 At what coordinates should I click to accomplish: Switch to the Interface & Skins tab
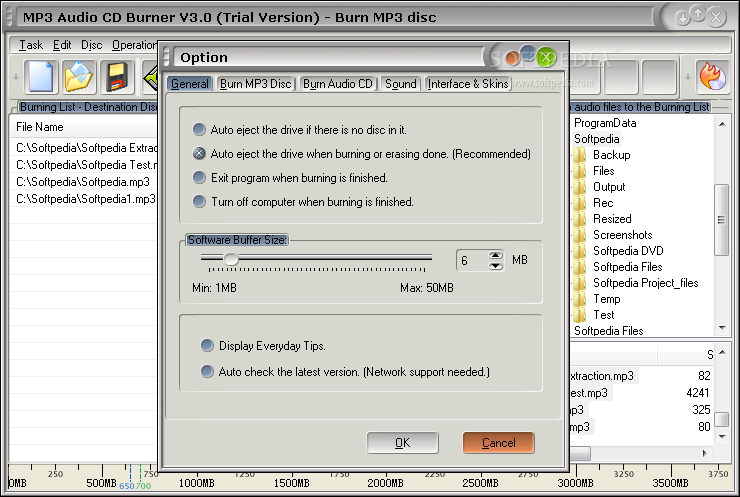tap(468, 84)
